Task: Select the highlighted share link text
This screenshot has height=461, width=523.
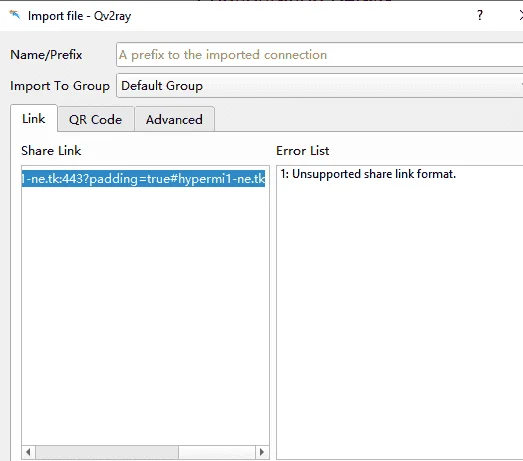Action: [143, 179]
